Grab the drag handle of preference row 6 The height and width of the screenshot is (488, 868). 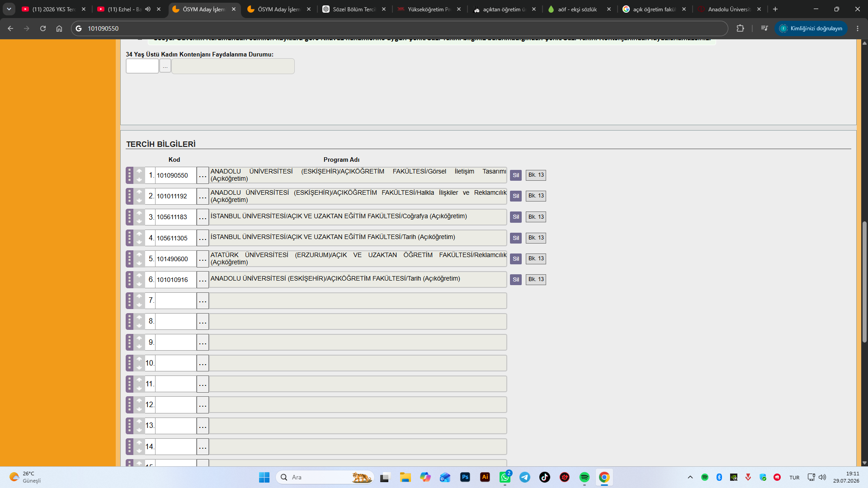[x=130, y=280]
